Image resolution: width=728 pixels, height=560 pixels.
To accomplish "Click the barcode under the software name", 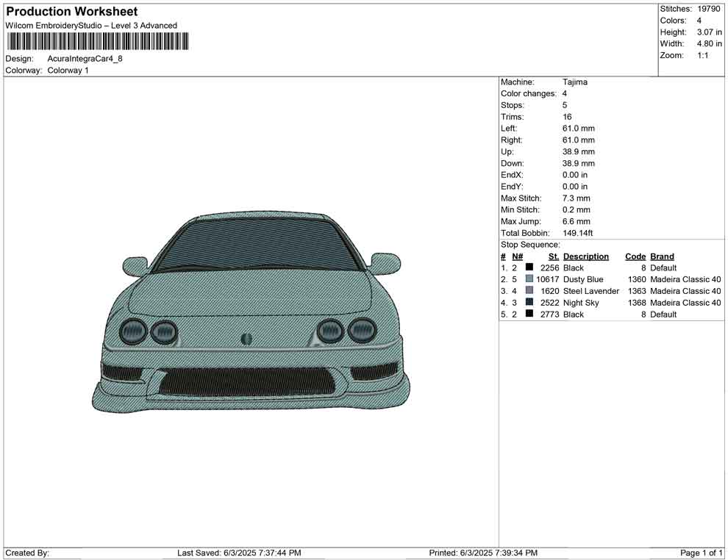I will click(x=96, y=42).
